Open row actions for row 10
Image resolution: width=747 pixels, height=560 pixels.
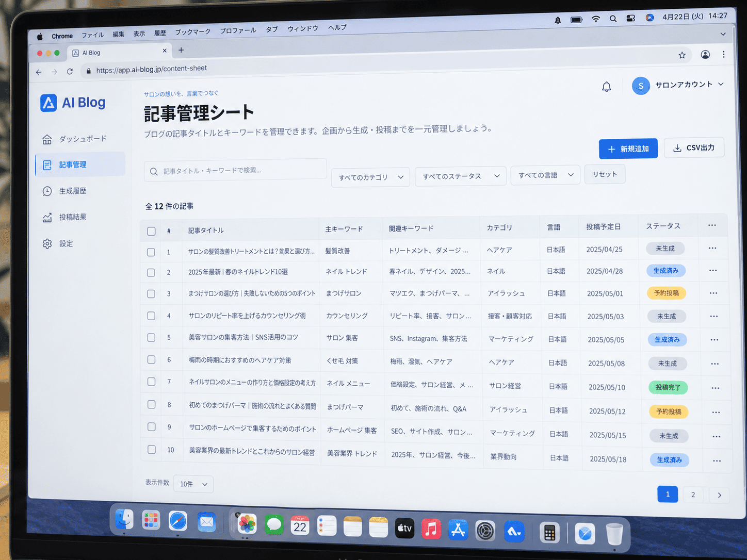(x=717, y=460)
